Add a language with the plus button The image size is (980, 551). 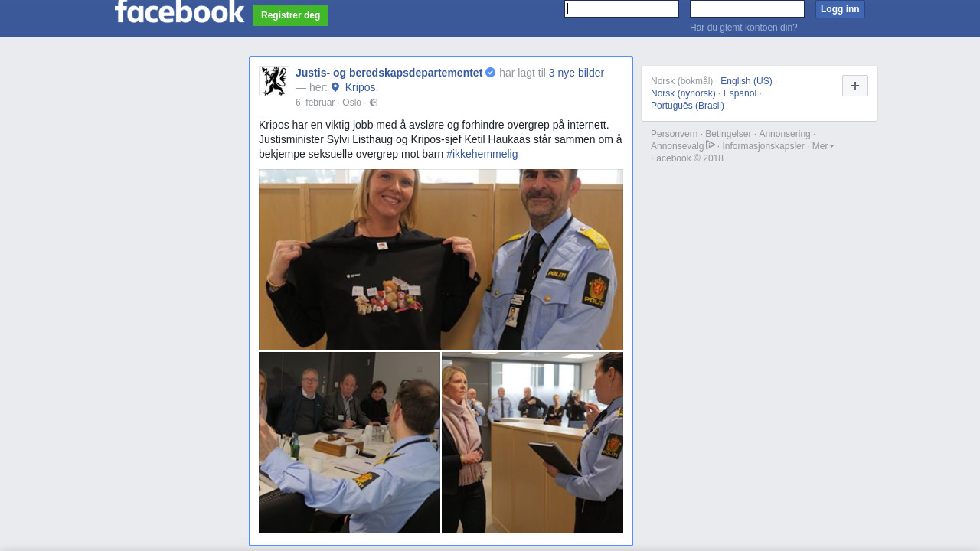pyautogui.click(x=855, y=86)
